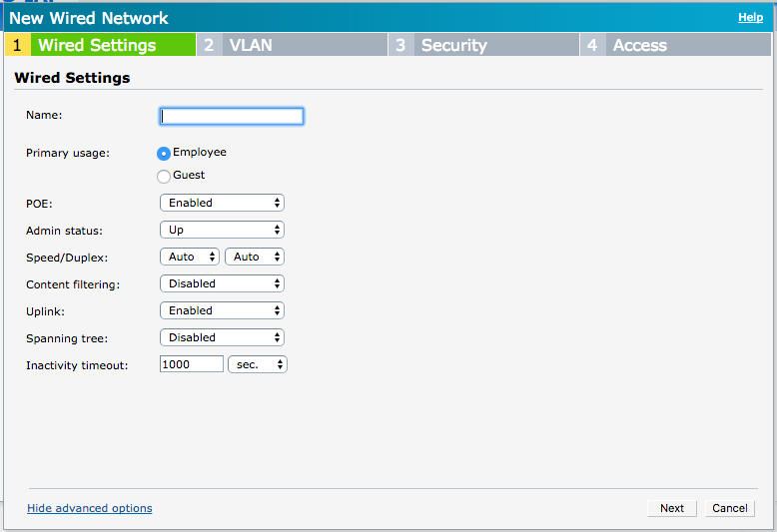
Task: Click the POE: label
Action: coord(39,204)
